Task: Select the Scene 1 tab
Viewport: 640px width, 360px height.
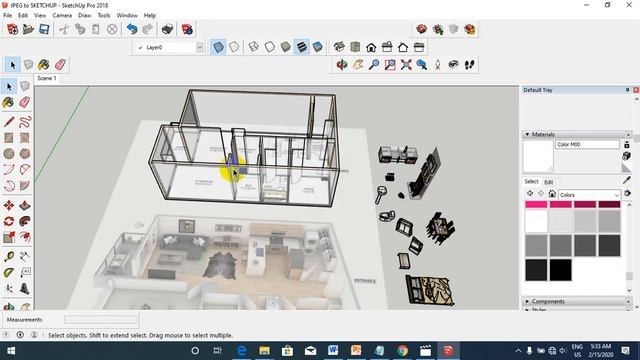Action: point(47,78)
